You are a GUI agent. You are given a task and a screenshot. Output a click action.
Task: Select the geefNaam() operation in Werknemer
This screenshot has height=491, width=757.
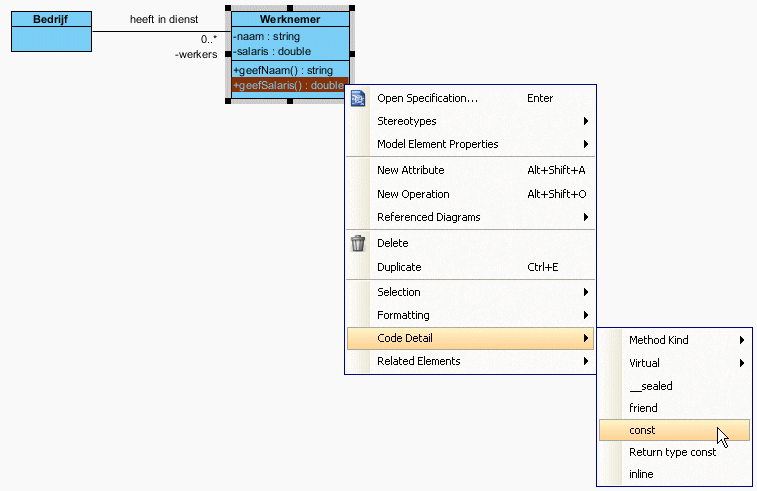(283, 70)
